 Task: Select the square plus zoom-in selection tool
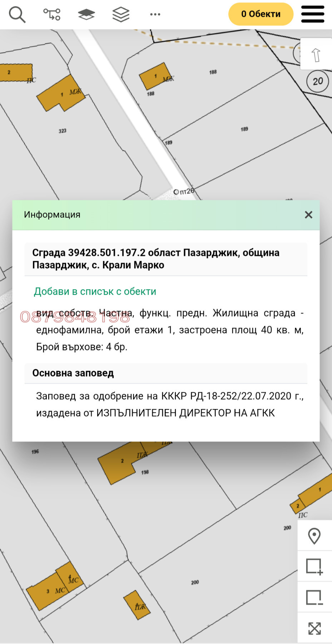(314, 566)
